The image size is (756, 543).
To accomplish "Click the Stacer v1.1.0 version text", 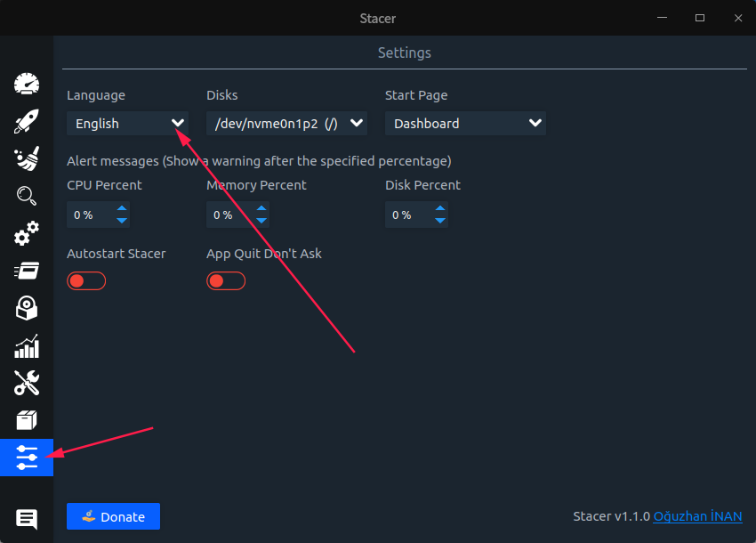I will pos(612,516).
